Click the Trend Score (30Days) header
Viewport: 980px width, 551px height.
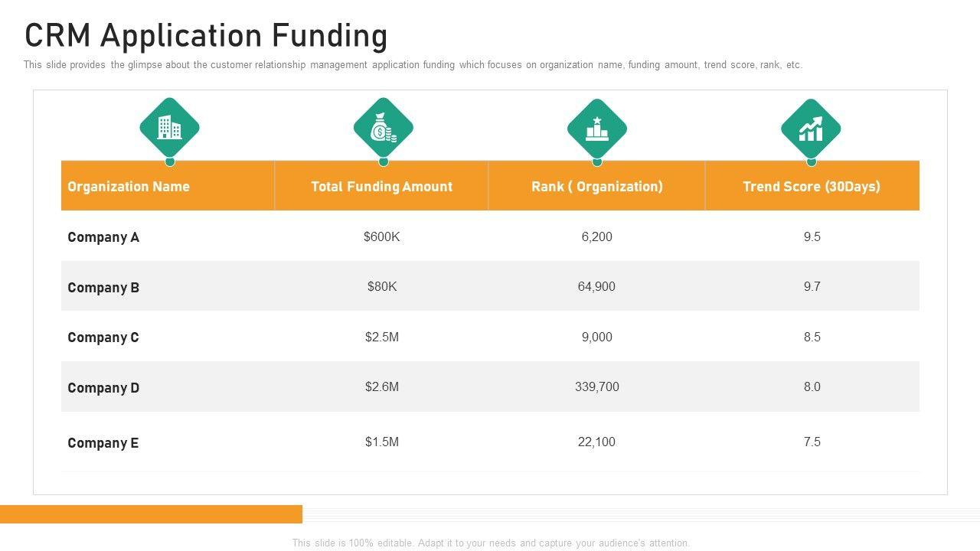coord(812,186)
